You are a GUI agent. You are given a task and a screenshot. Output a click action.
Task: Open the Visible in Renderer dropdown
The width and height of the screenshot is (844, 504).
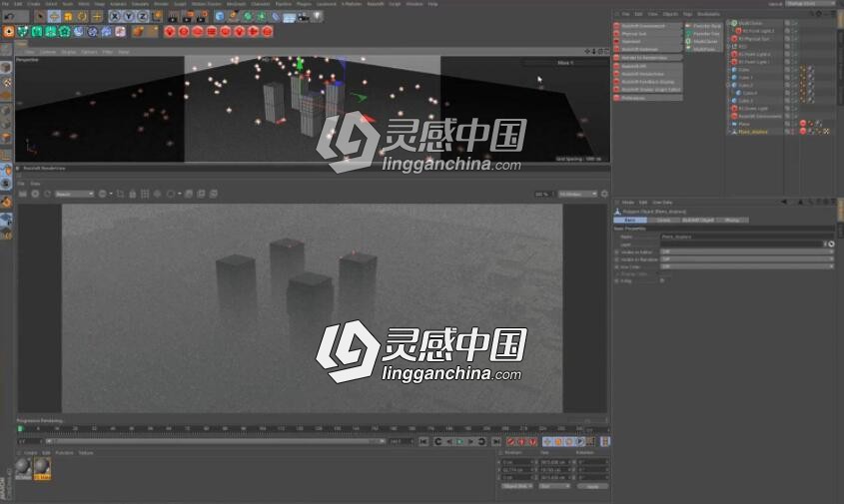(747, 259)
